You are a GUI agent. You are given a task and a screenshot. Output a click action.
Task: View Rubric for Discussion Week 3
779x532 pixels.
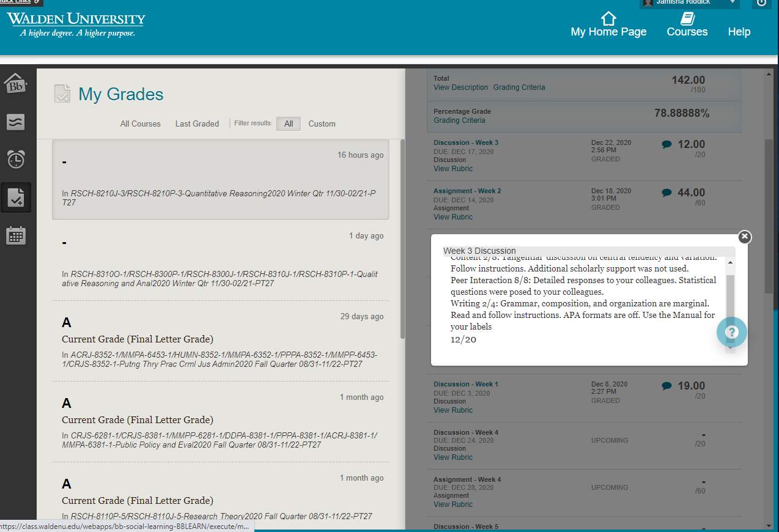point(453,169)
